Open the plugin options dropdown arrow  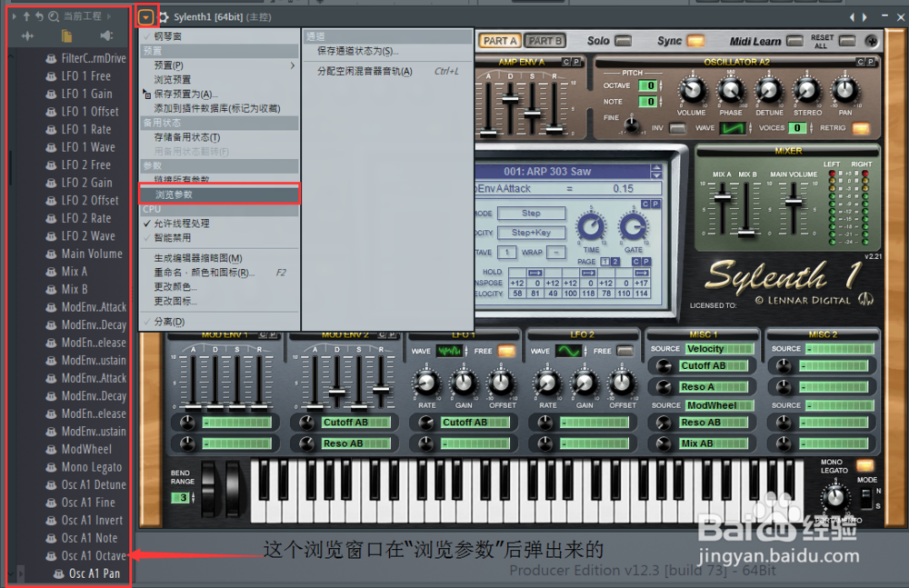145,17
